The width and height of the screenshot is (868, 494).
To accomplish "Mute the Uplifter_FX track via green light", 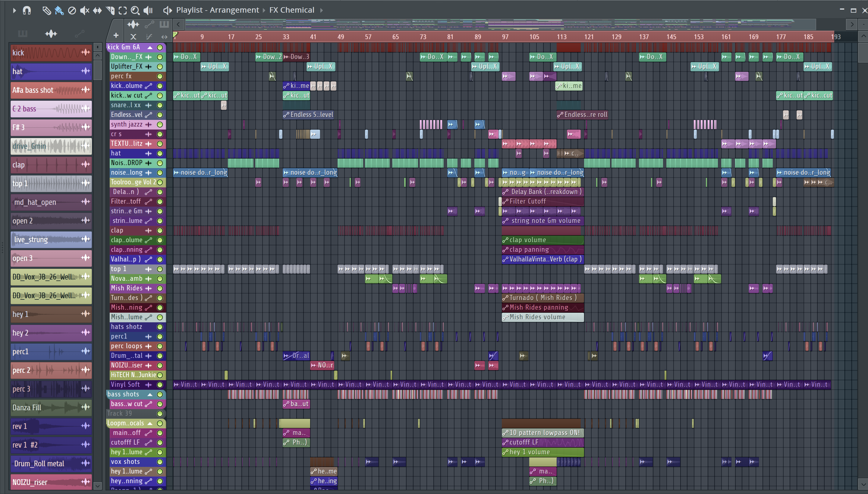I will (160, 67).
